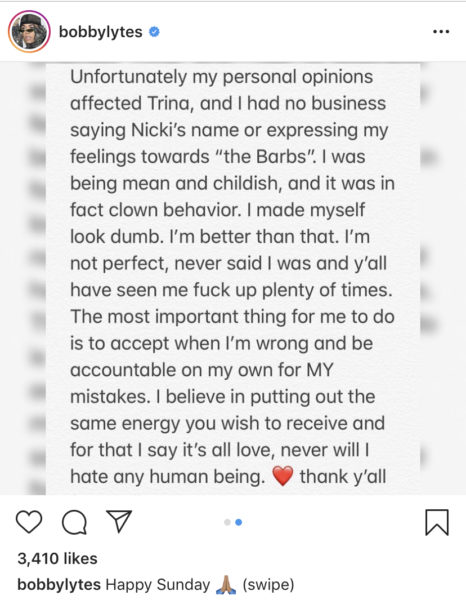Tap the red heart emoji in text

pyautogui.click(x=283, y=476)
